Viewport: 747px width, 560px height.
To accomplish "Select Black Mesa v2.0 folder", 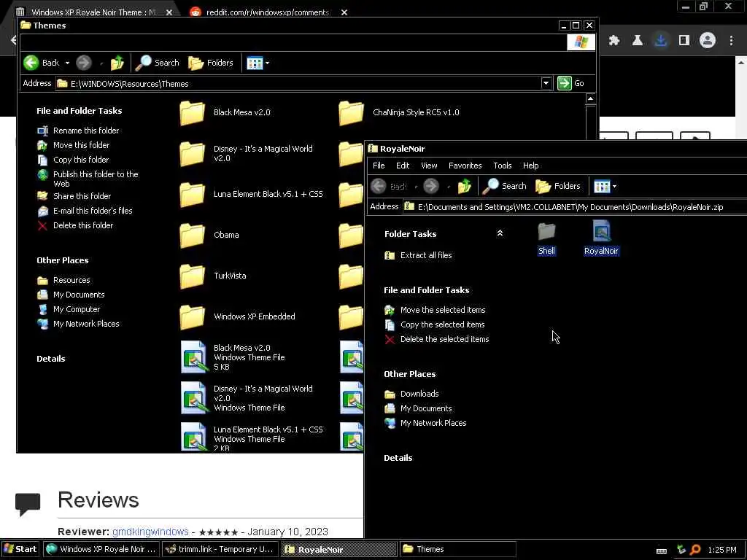I will [225, 113].
